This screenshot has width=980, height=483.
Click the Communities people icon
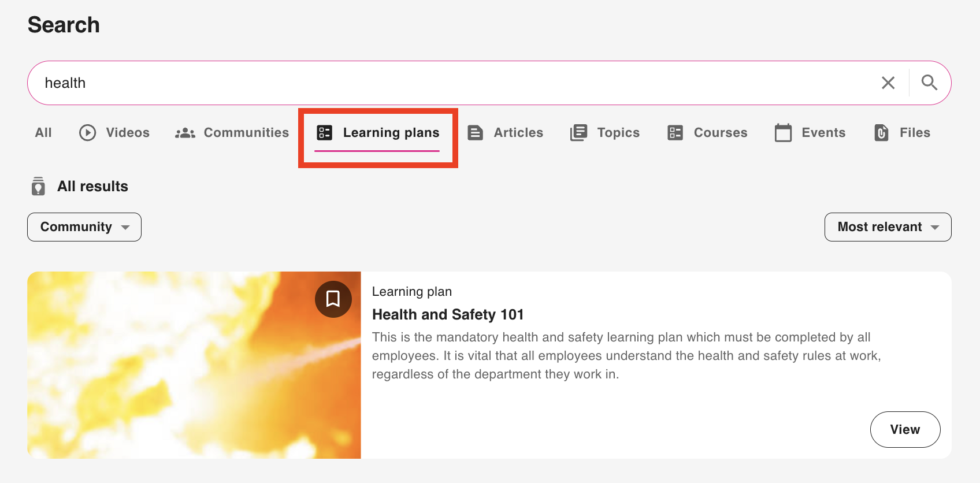[185, 133]
